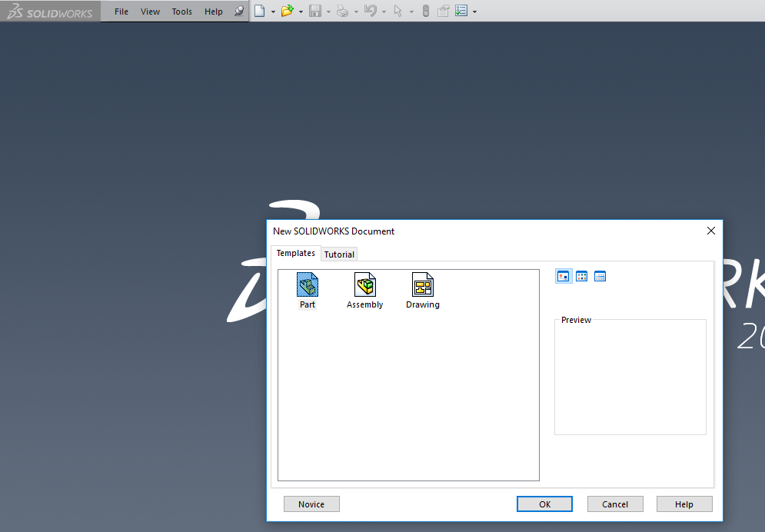
Task: Select the Part template icon
Action: pyautogui.click(x=308, y=284)
